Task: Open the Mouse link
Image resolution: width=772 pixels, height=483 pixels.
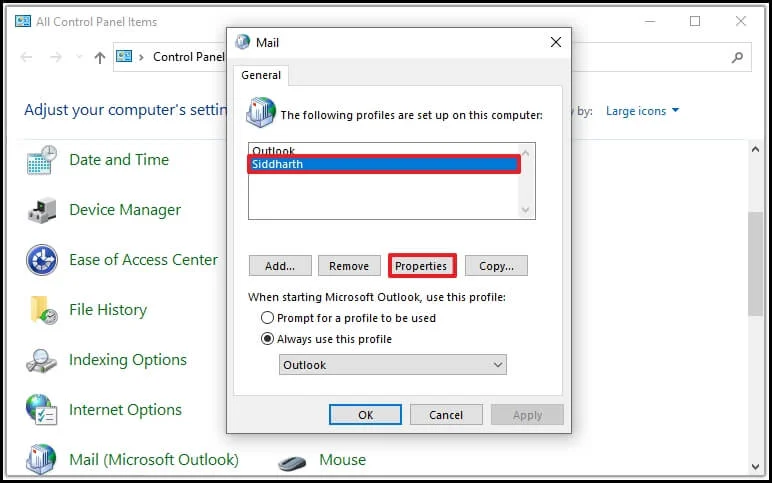Action: click(343, 460)
